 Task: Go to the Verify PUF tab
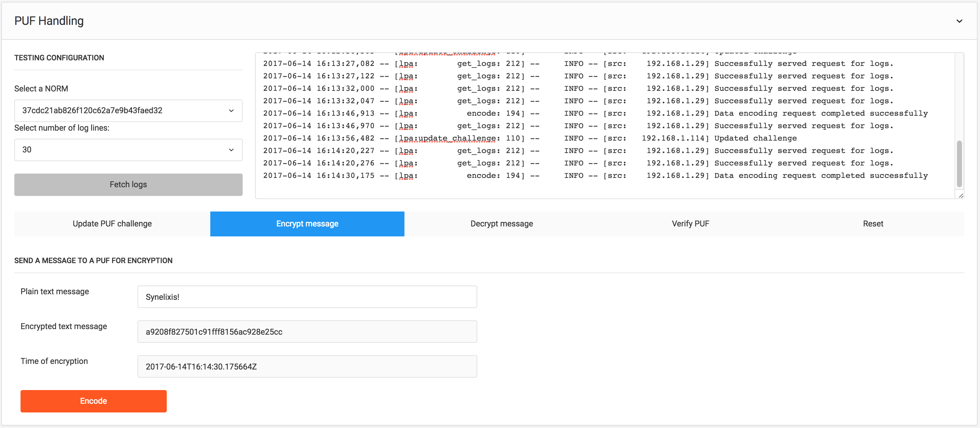(690, 224)
